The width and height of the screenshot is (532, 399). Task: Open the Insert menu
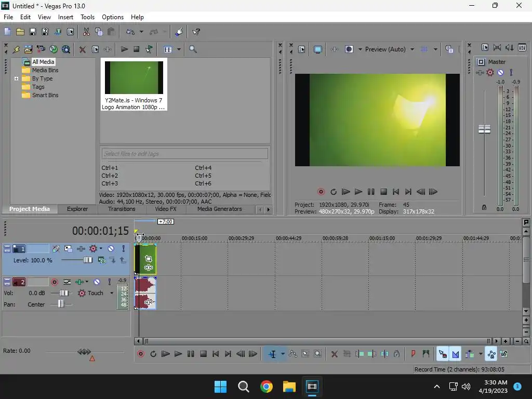pos(65,17)
